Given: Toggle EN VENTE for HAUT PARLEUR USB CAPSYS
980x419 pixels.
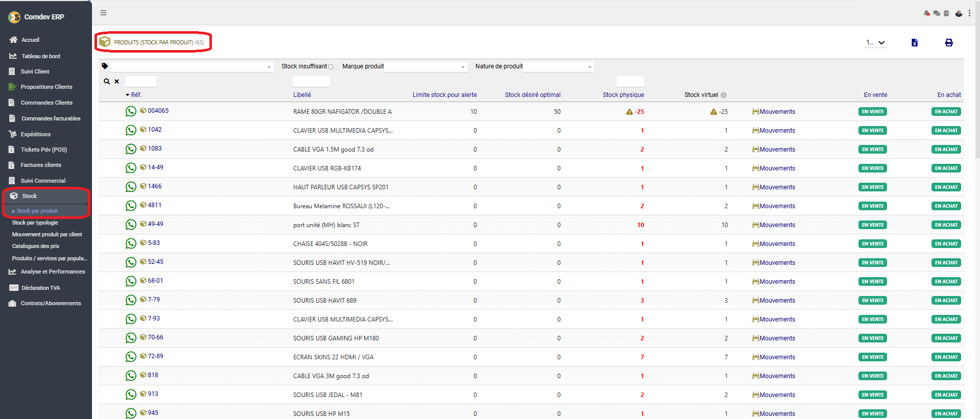Looking at the screenshot, I should point(872,187).
